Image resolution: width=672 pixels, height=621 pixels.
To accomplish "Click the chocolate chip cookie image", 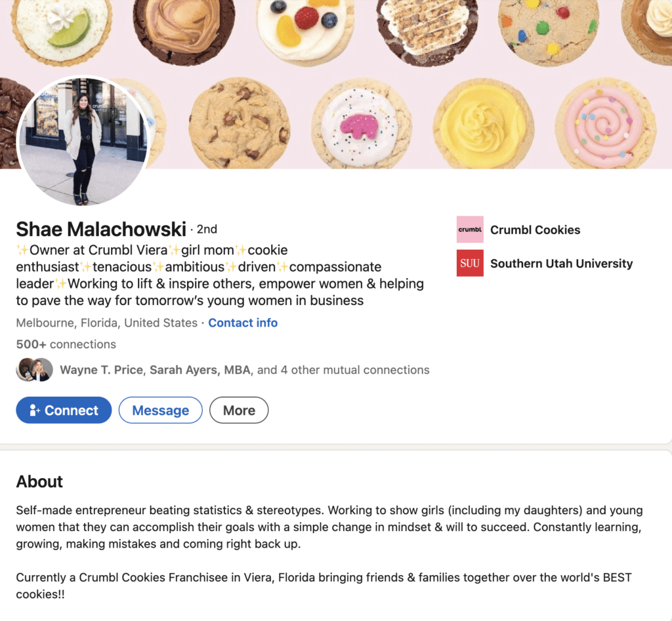I will point(239,123).
